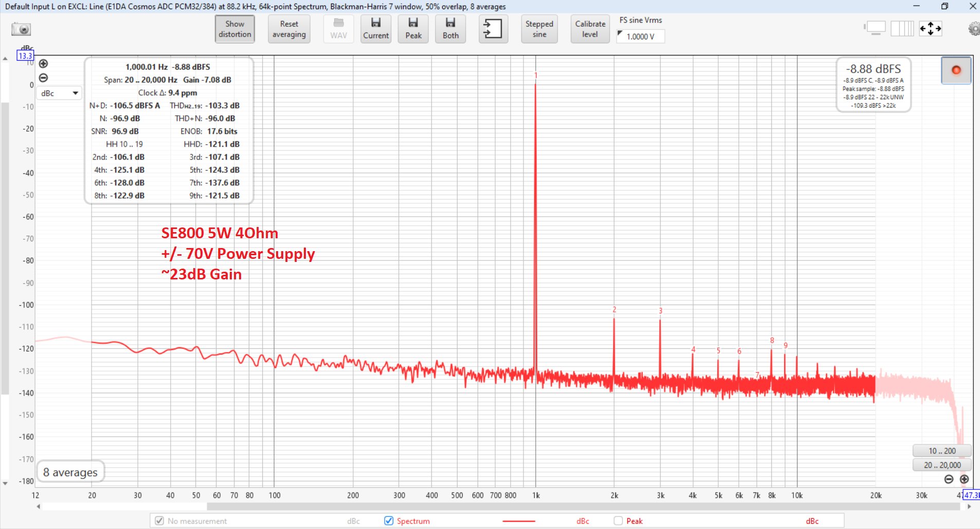
Task: Zoom out vertical axis minus icon
Action: click(x=44, y=78)
